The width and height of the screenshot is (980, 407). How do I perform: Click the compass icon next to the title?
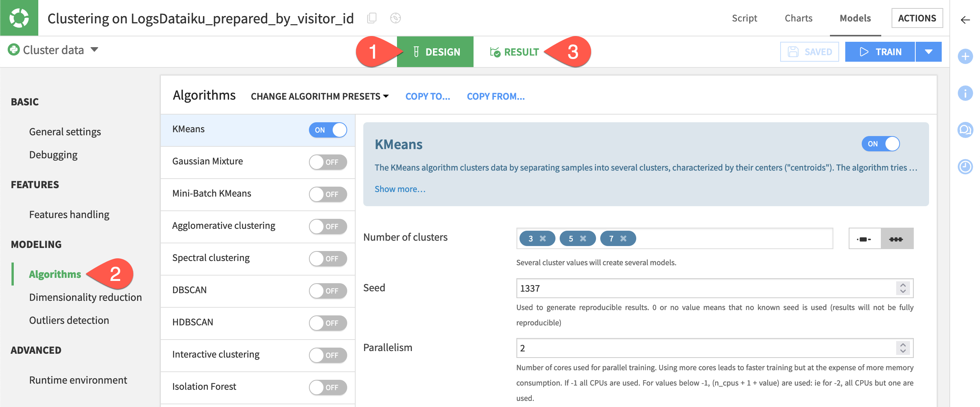coord(395,18)
